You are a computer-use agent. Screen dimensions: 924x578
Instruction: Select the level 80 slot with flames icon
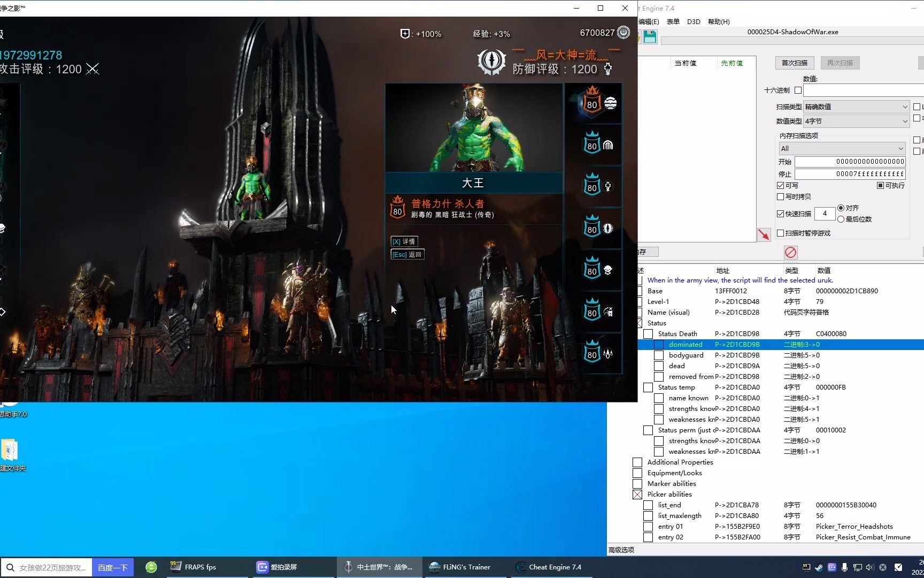click(x=594, y=354)
